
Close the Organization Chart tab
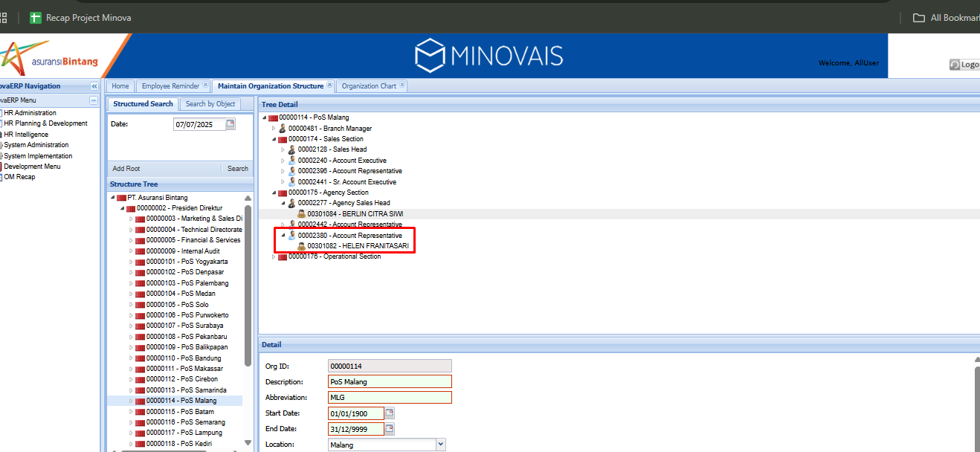[402, 85]
